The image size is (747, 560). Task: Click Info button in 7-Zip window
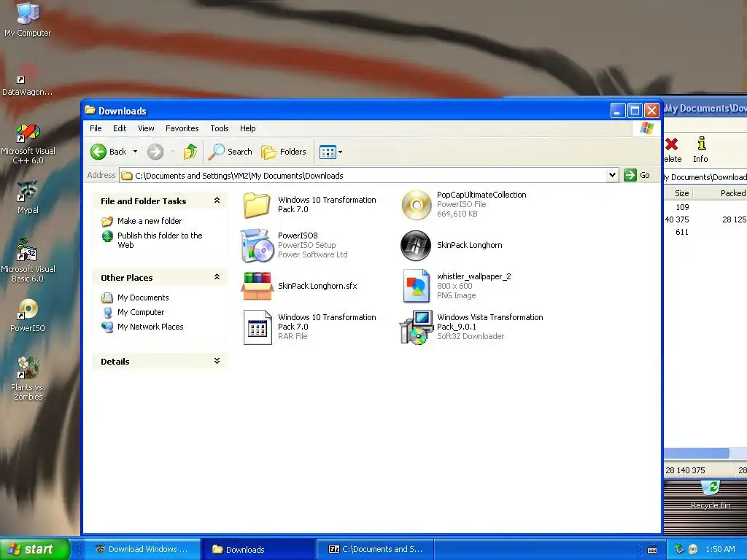[x=700, y=150]
